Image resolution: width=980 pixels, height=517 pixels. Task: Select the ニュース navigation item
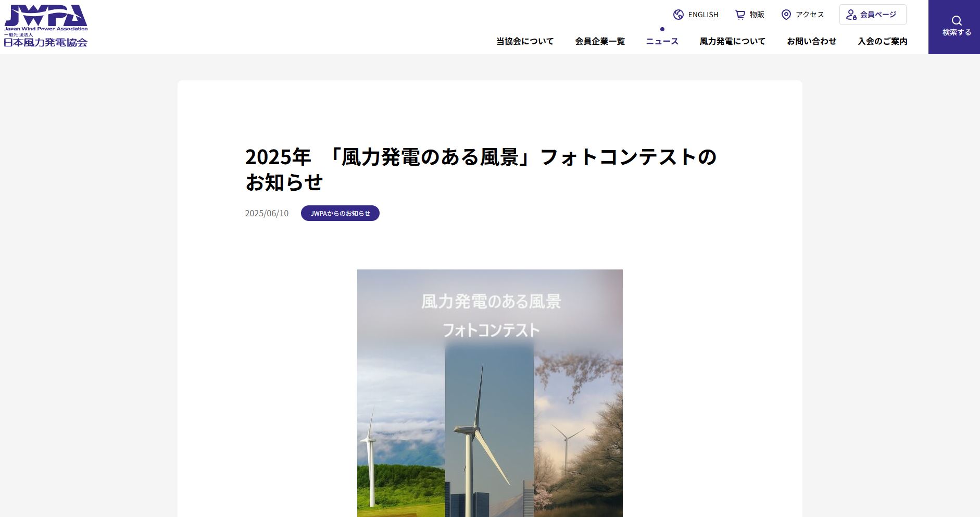click(662, 41)
